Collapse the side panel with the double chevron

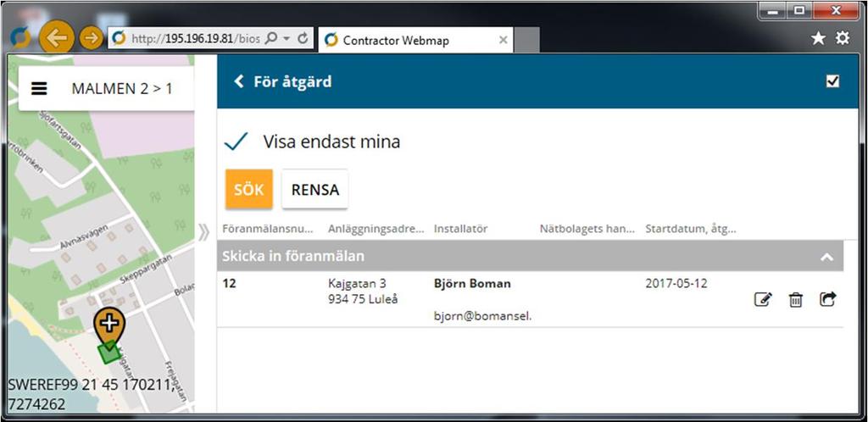pos(203,232)
